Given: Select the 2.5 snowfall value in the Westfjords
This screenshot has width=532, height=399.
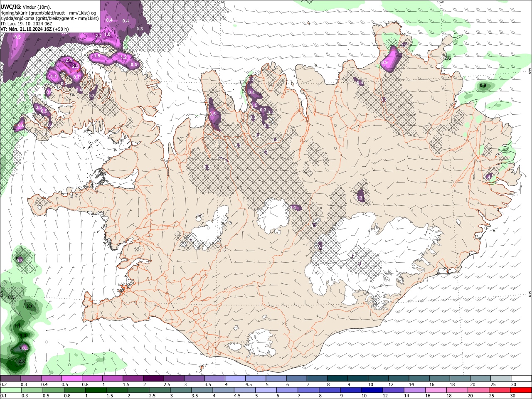Looking at the screenshot, I should (75, 66).
